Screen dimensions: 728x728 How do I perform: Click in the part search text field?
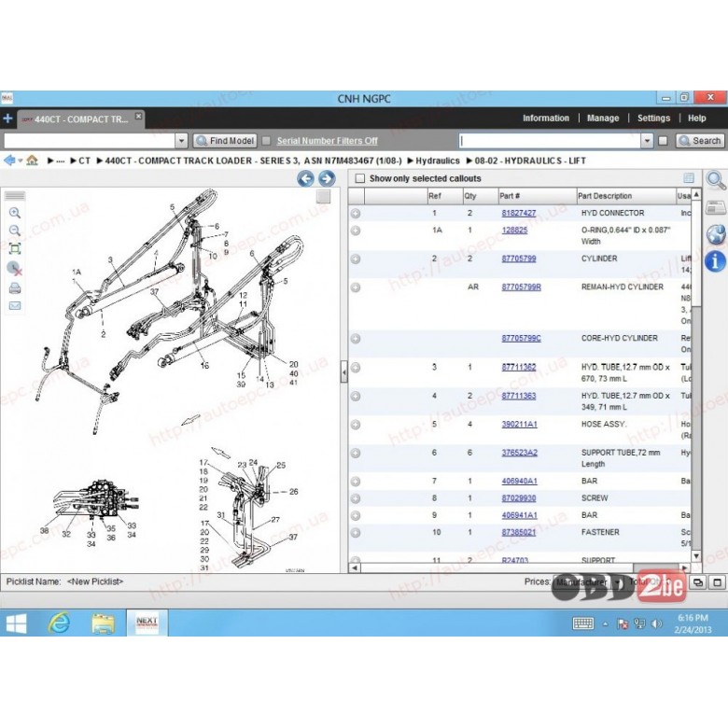[550, 141]
